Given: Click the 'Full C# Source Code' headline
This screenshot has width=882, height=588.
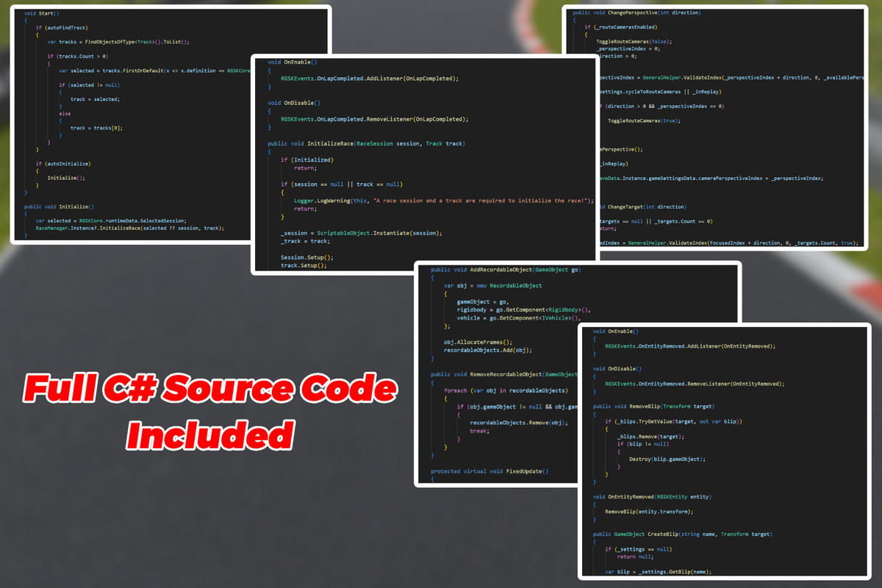Looking at the screenshot, I should click(x=209, y=390).
